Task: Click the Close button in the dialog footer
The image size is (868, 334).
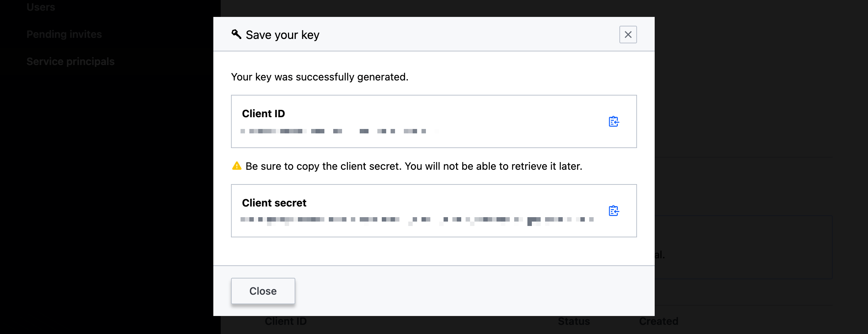Action: point(263,291)
